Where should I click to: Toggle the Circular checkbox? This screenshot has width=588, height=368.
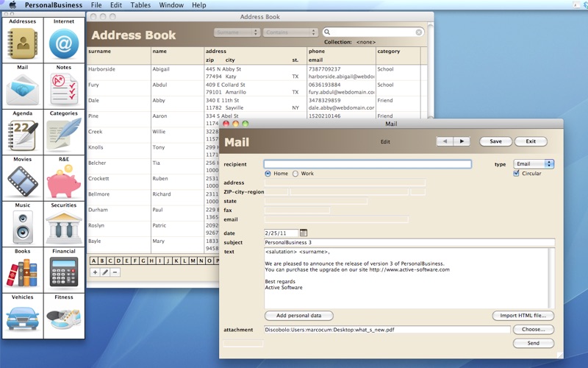(517, 174)
